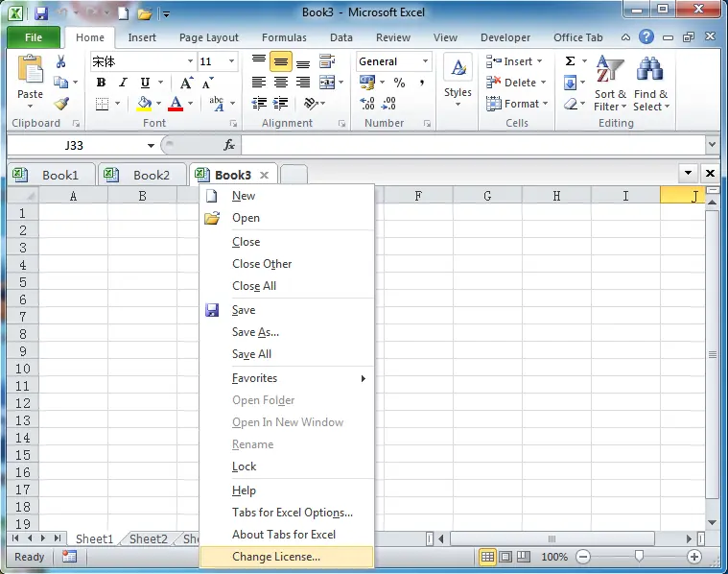Toggle Italic formatting
The image size is (728, 574).
click(123, 83)
